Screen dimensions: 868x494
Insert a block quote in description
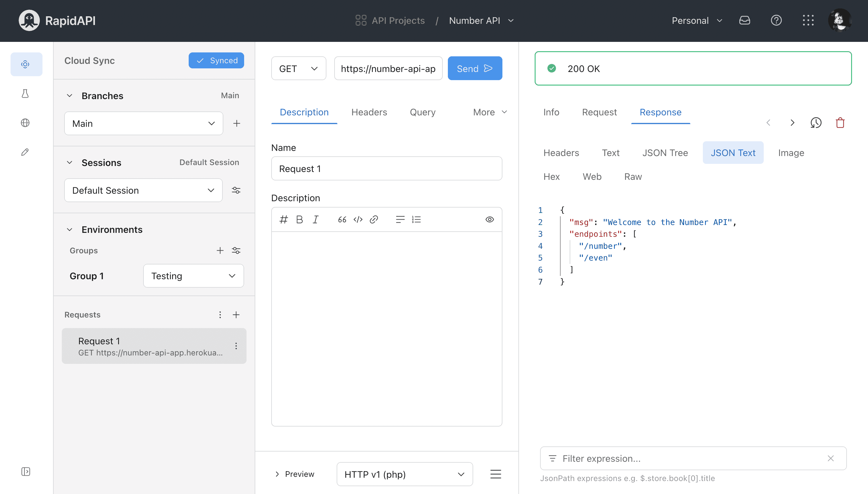click(342, 220)
